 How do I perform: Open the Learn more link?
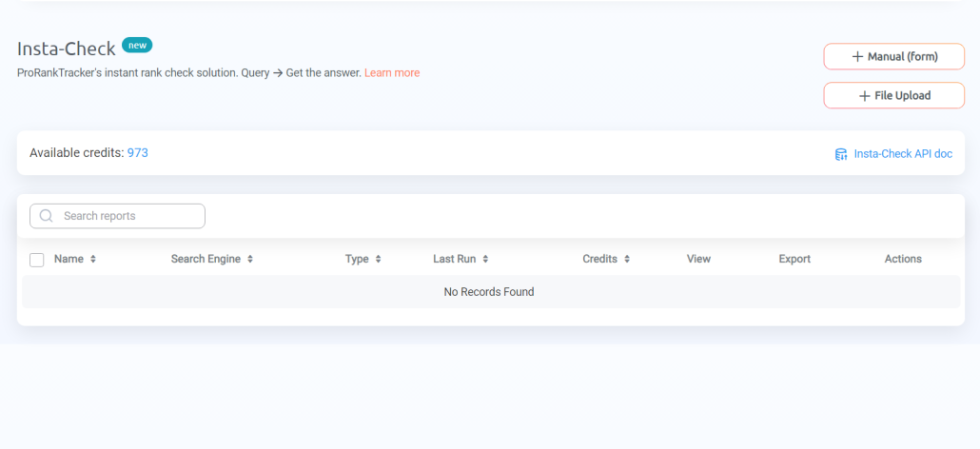pyautogui.click(x=392, y=73)
